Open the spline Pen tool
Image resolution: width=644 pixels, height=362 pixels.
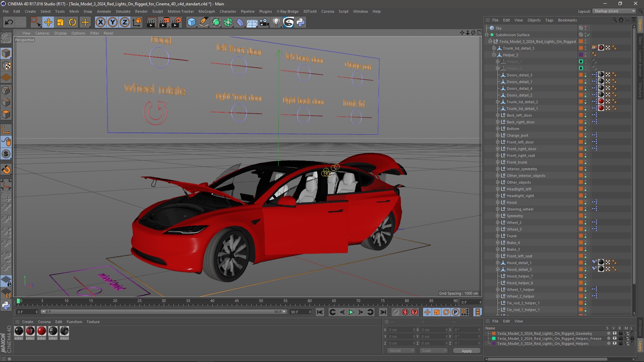coord(204,22)
